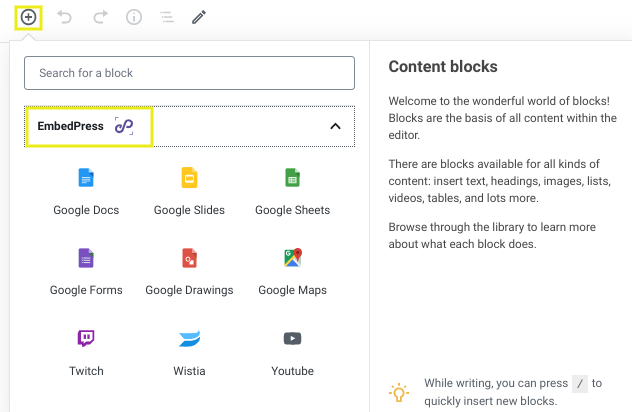Click the Content blocks heading

443,67
